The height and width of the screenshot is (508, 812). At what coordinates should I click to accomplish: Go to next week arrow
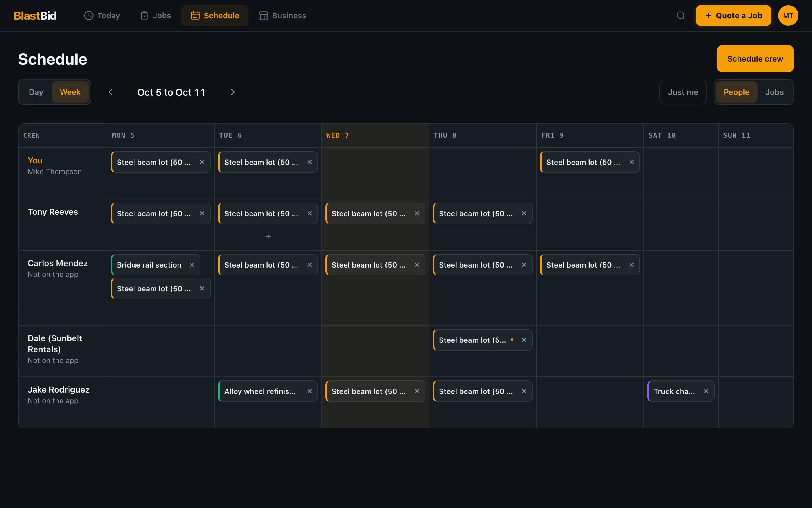[233, 92]
